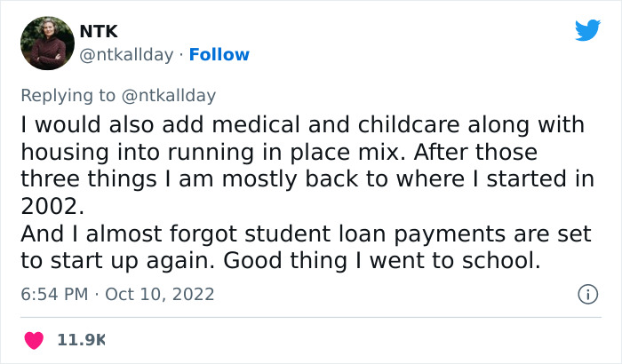Click the NTK display name
Image resolution: width=622 pixels, height=364 pixels.
pos(99,32)
